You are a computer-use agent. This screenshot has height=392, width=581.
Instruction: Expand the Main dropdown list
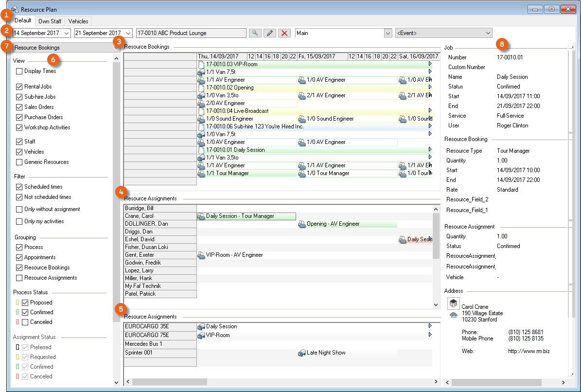point(387,33)
